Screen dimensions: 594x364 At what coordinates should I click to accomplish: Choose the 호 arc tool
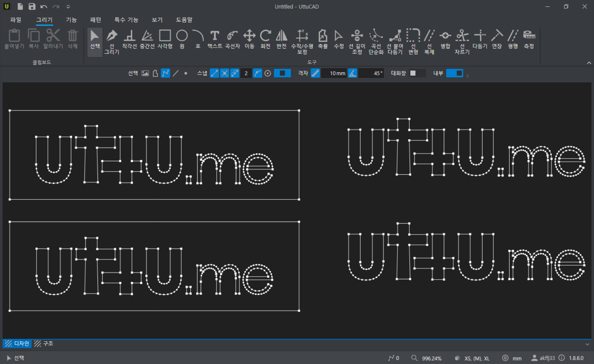pyautogui.click(x=198, y=39)
